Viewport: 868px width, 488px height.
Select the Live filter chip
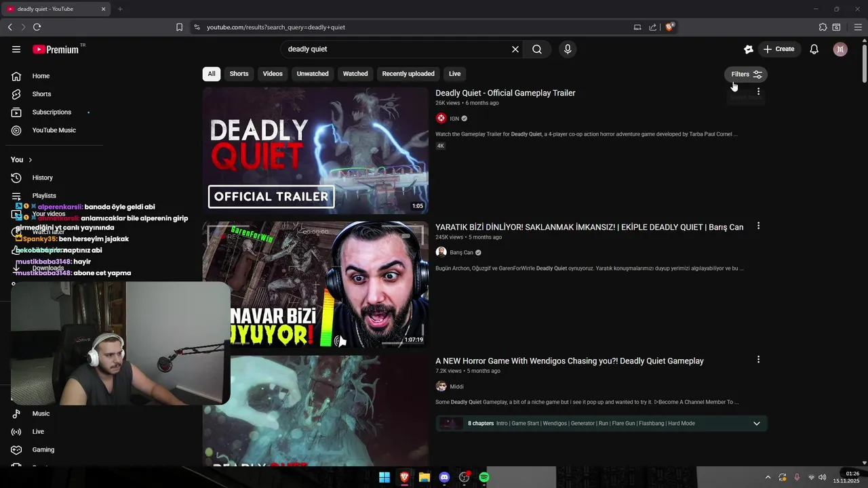coord(454,74)
